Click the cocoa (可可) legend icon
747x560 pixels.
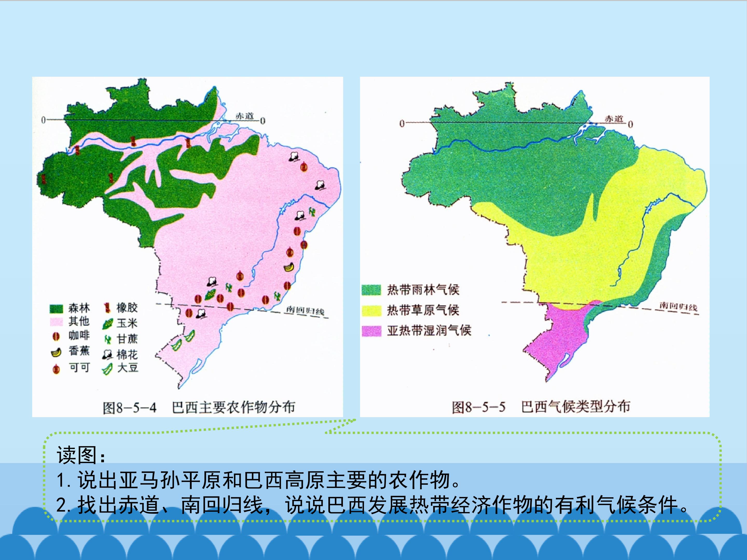click(x=56, y=369)
